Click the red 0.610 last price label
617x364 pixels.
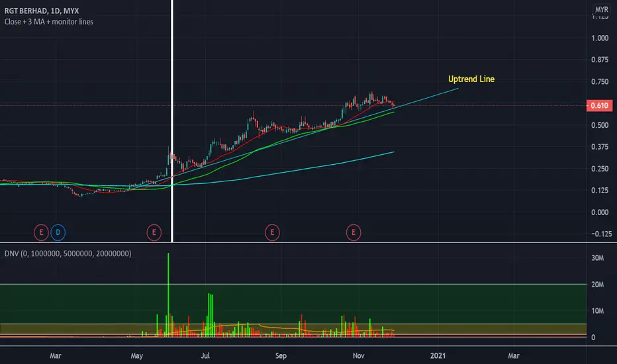click(599, 105)
